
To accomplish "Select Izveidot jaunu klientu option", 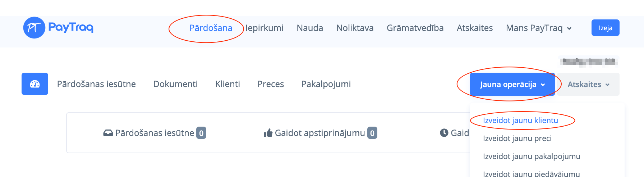I will 520,121.
